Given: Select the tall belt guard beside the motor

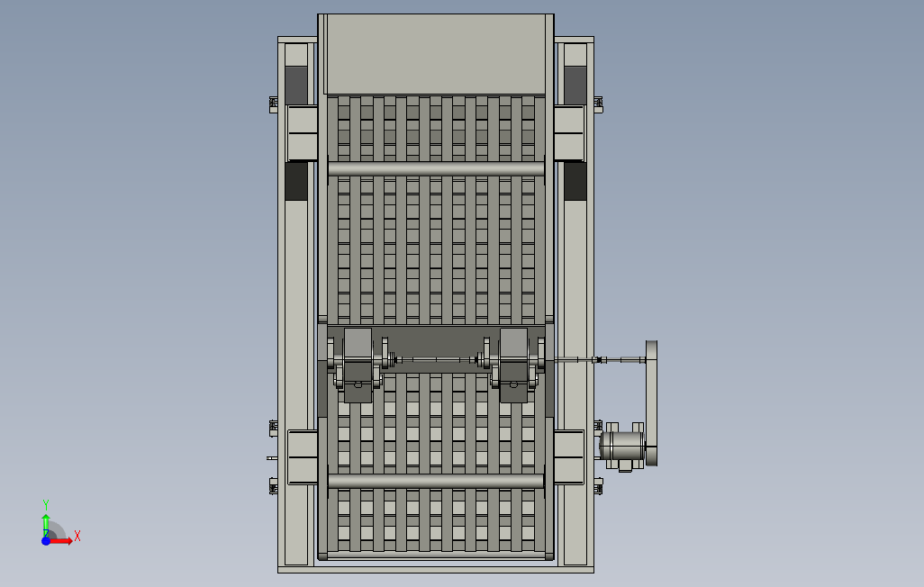Looking at the screenshot, I should coord(652,403).
